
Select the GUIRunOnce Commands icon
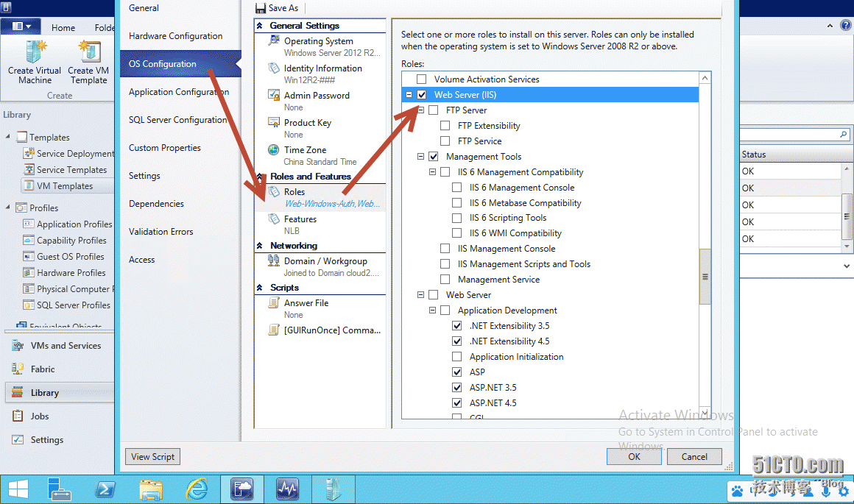click(274, 330)
